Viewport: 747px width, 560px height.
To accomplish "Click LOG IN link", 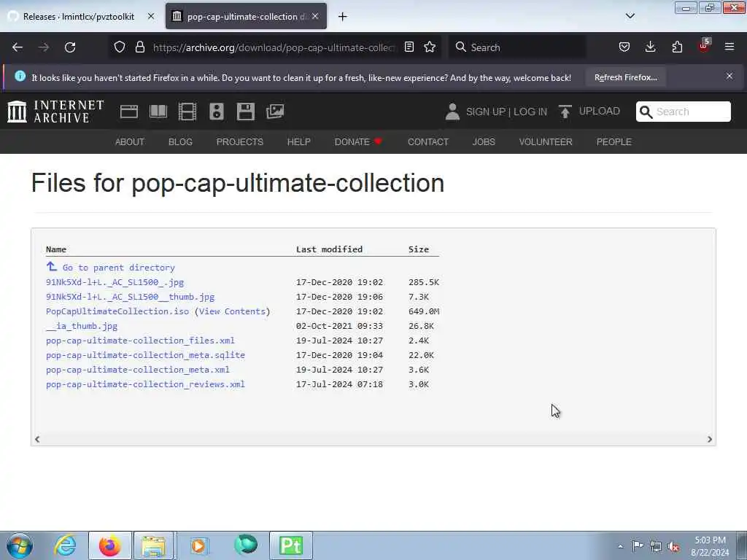I will (x=530, y=112).
